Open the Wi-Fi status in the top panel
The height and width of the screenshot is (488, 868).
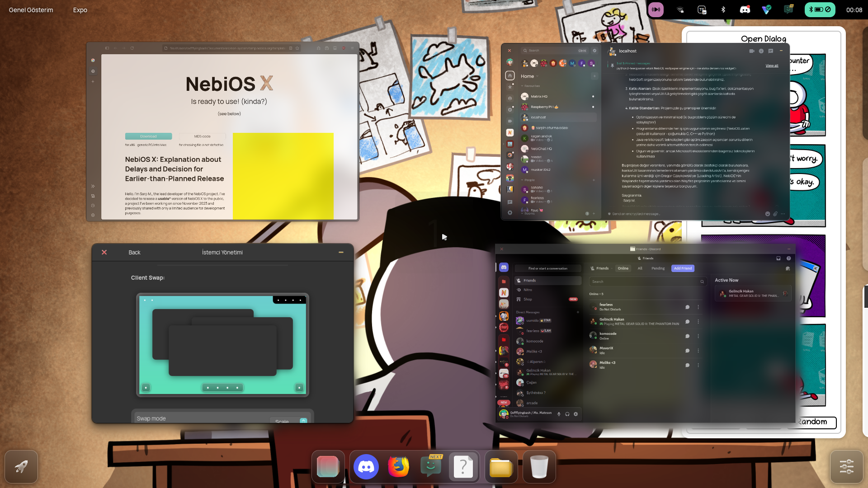click(680, 9)
